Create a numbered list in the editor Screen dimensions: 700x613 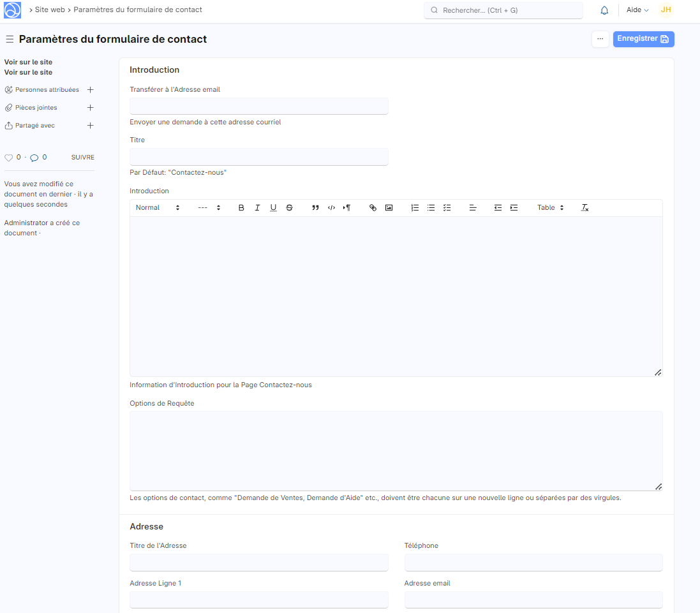click(x=415, y=208)
